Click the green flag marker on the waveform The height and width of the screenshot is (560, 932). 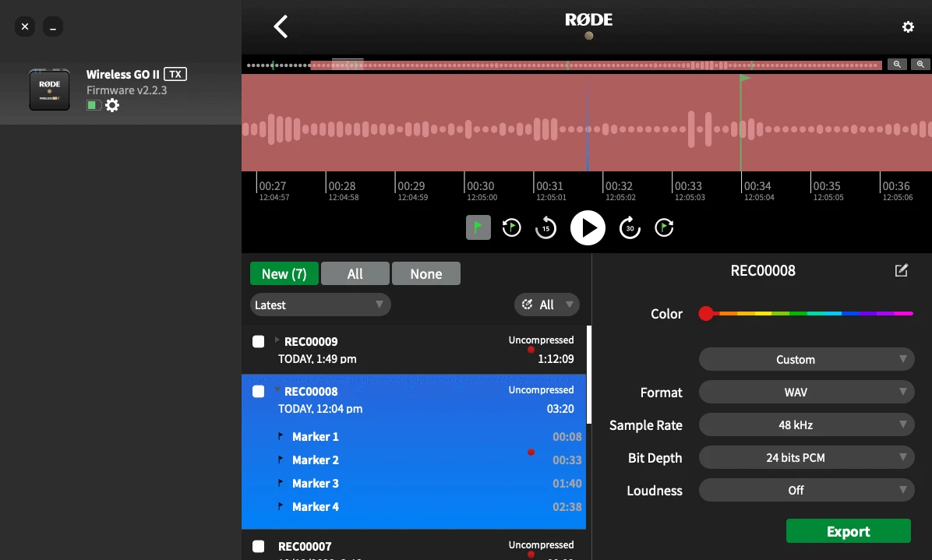click(x=745, y=78)
